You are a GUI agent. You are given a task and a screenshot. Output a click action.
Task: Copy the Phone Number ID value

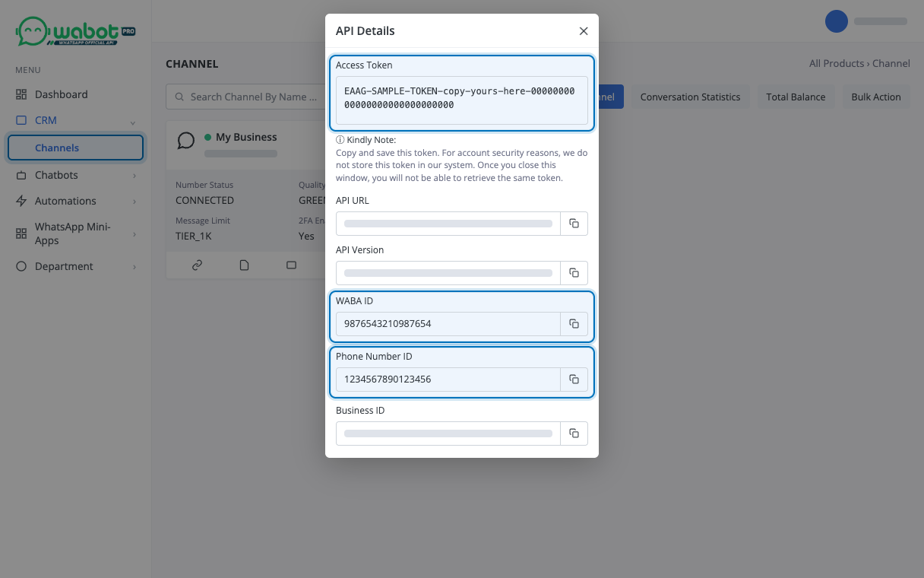(x=574, y=380)
